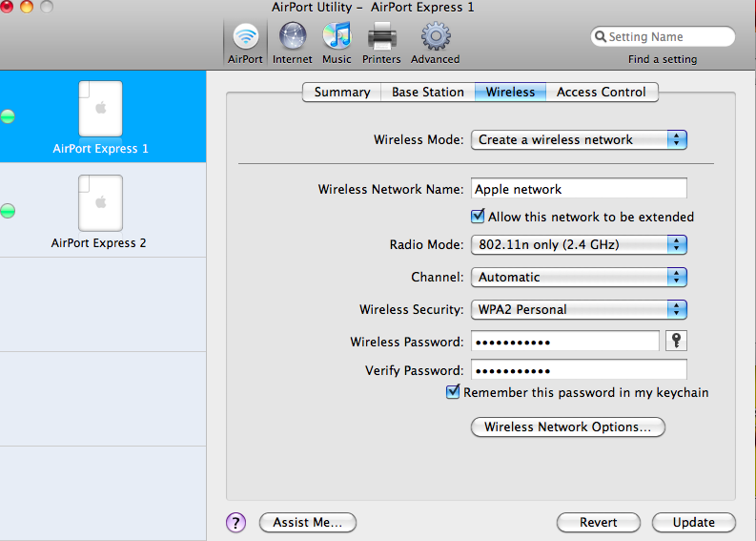This screenshot has width=756, height=541.
Task: Click the Setting Name search field
Action: [663, 36]
